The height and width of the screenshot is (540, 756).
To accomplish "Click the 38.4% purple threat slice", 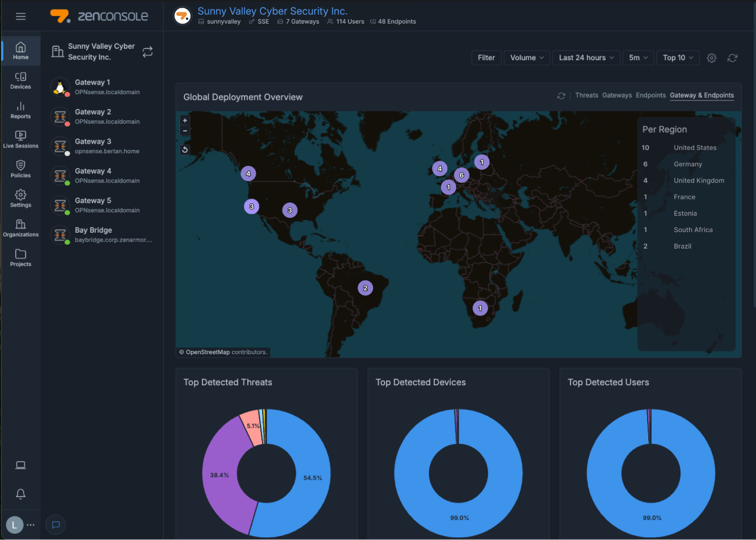I will point(219,475).
